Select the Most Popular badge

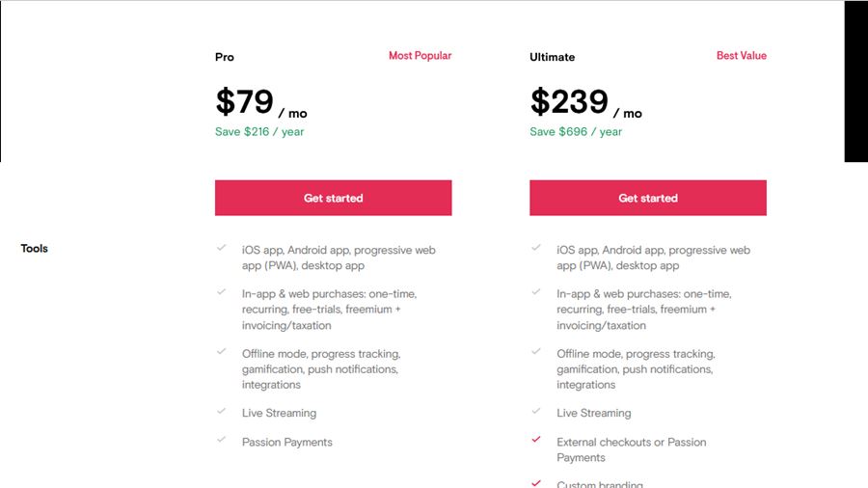click(420, 56)
